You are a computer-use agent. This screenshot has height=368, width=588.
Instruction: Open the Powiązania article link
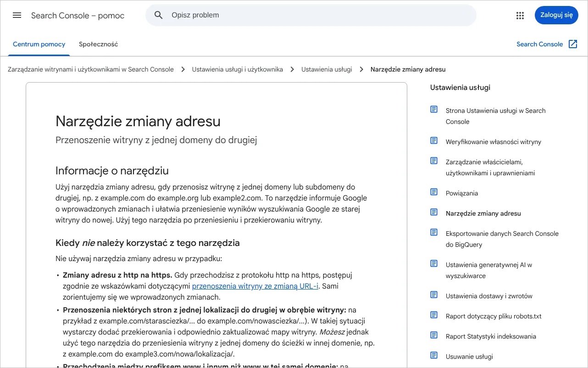(462, 193)
